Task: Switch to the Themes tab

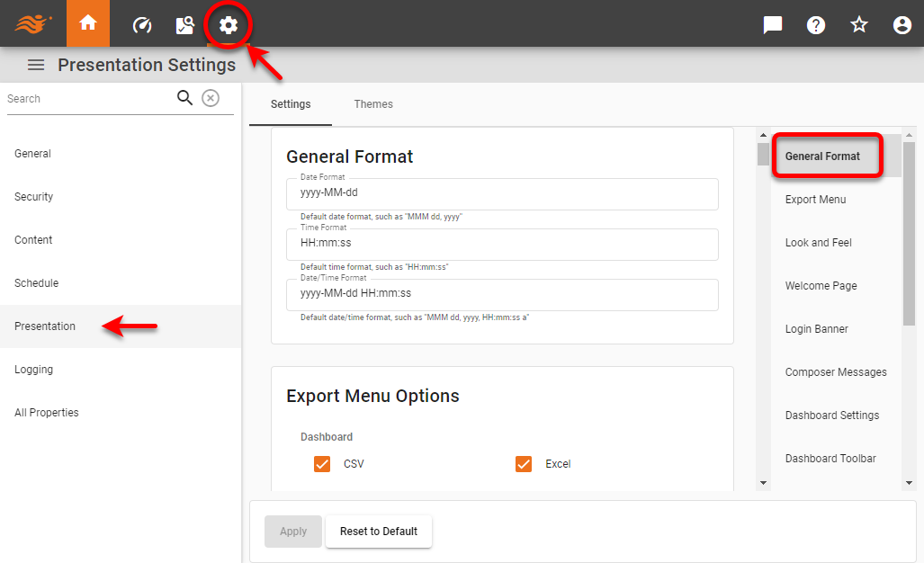Action: click(373, 103)
